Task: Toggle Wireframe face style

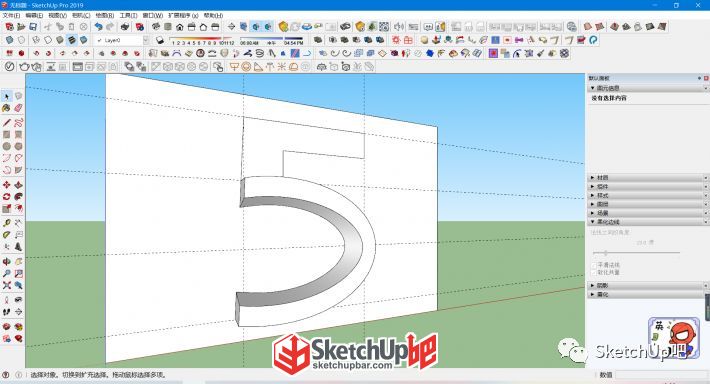Action: (x=36, y=40)
